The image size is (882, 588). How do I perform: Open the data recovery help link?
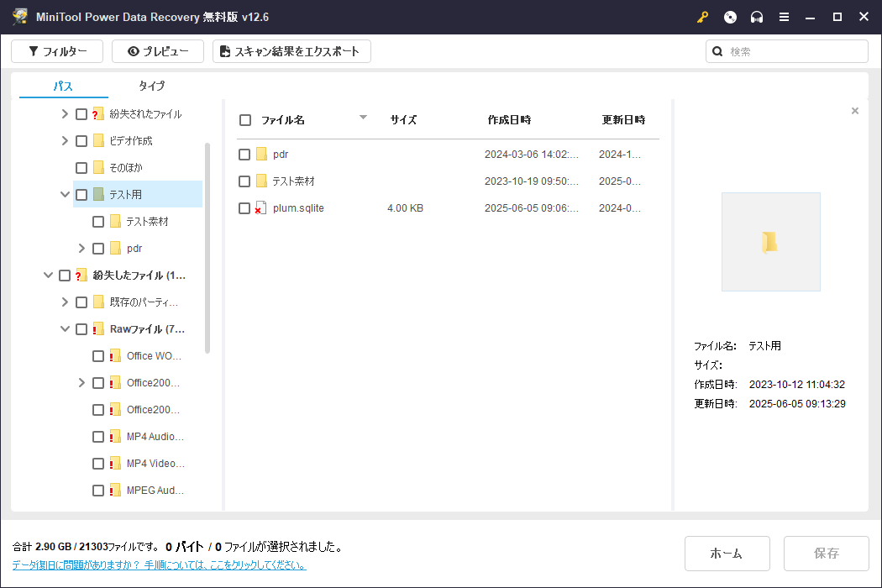[160, 565]
